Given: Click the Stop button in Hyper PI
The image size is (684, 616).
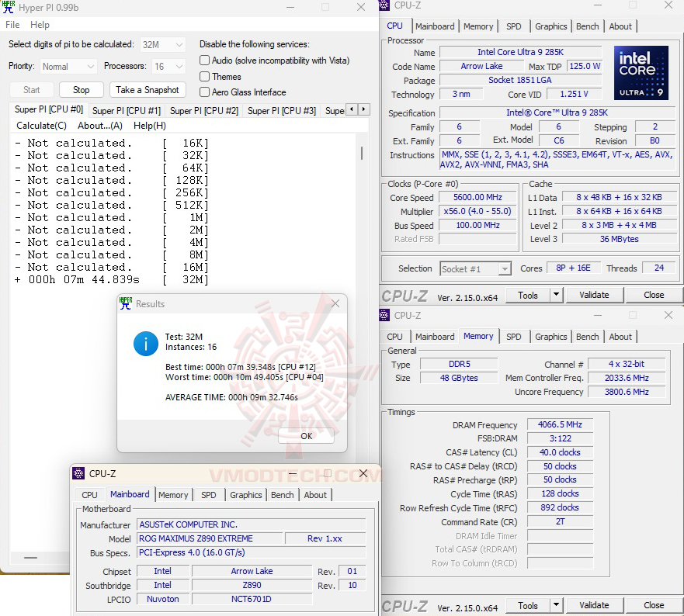Looking at the screenshot, I should (x=82, y=90).
